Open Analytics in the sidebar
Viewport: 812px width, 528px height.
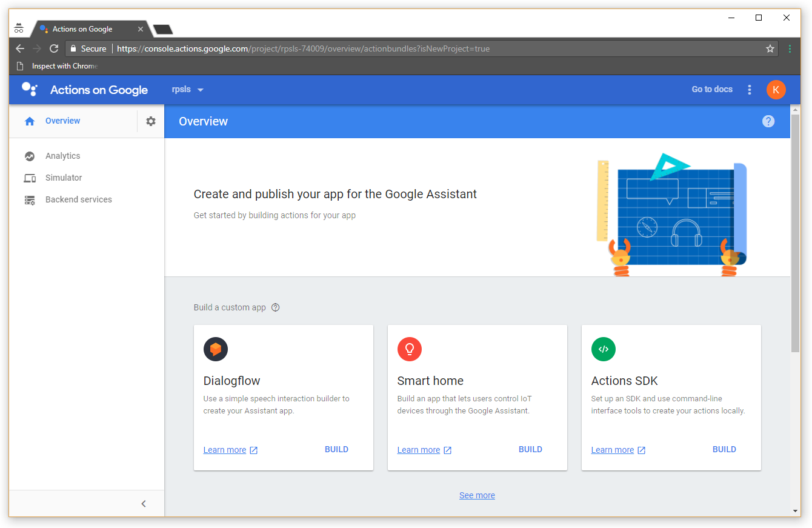62,156
